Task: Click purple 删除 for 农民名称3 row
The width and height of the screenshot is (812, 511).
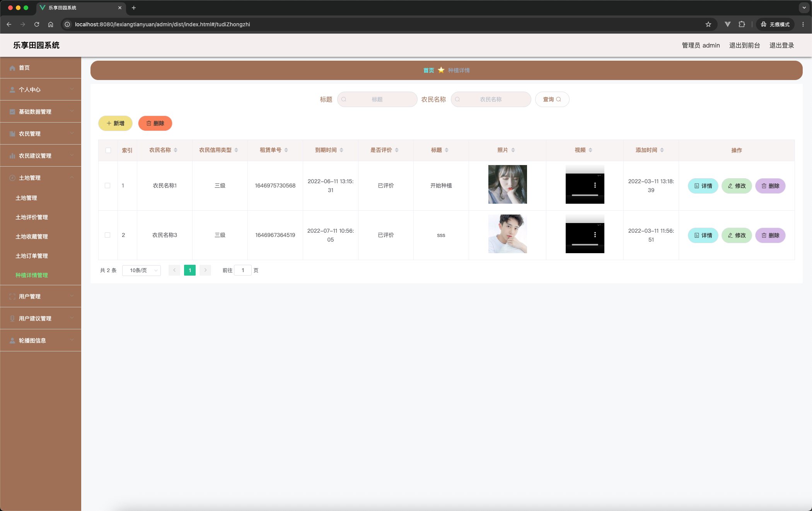Action: [x=770, y=235]
